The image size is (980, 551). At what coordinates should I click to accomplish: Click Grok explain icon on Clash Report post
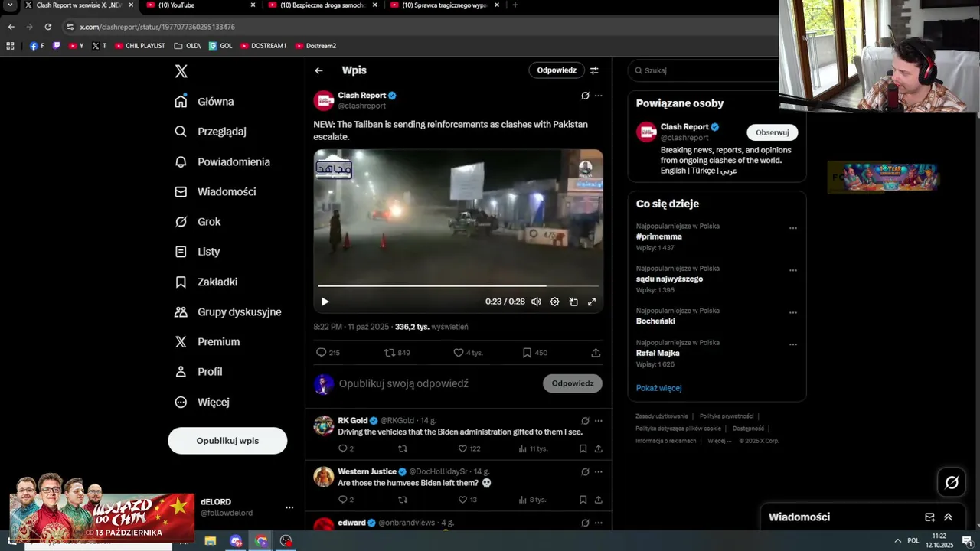tap(585, 96)
